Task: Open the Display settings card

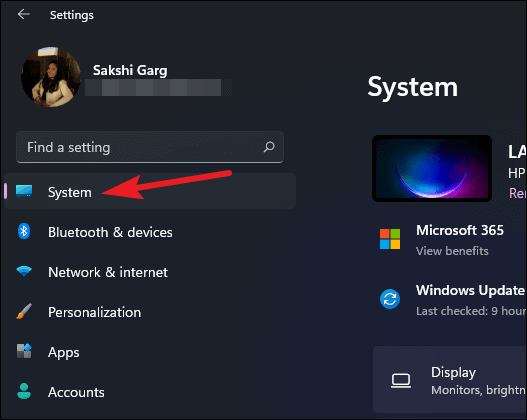Action: tap(450, 380)
